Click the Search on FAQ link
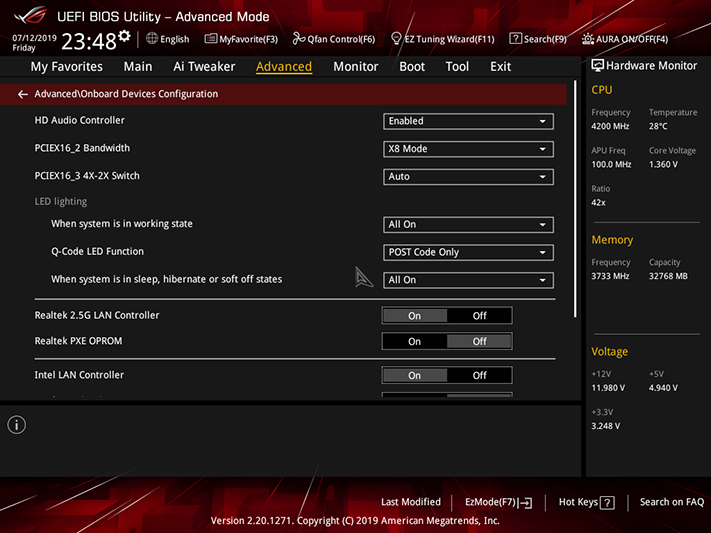Screen dimensions: 711x533 [672, 502]
